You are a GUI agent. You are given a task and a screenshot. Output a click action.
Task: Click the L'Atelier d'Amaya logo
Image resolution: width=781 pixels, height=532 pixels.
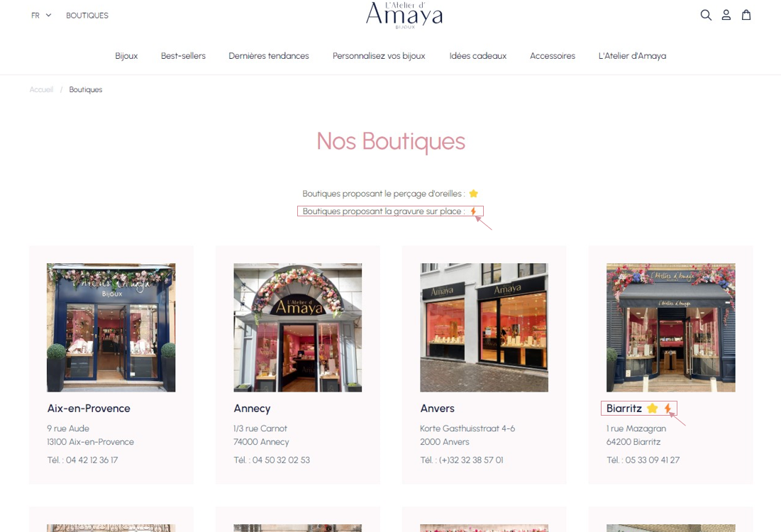pyautogui.click(x=404, y=16)
